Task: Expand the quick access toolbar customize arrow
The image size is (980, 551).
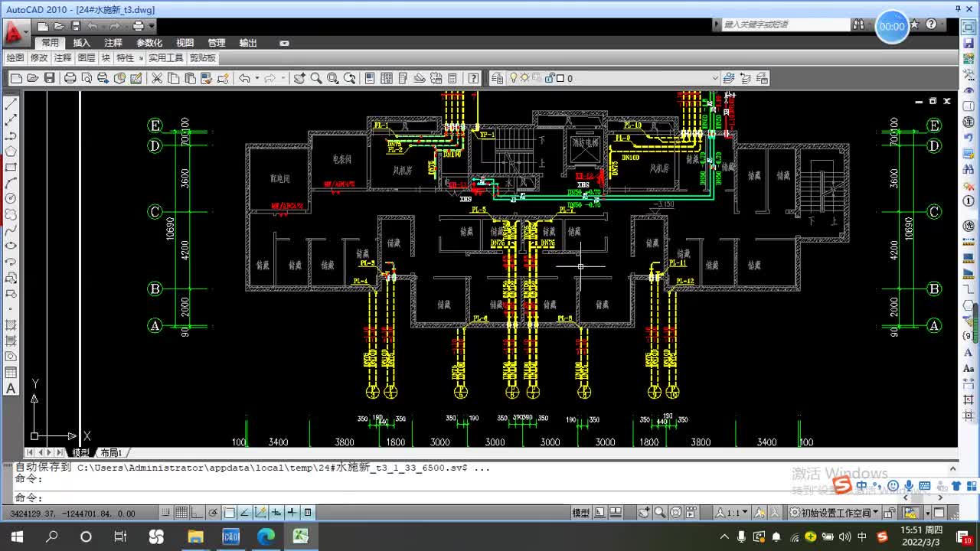Action: click(x=152, y=27)
